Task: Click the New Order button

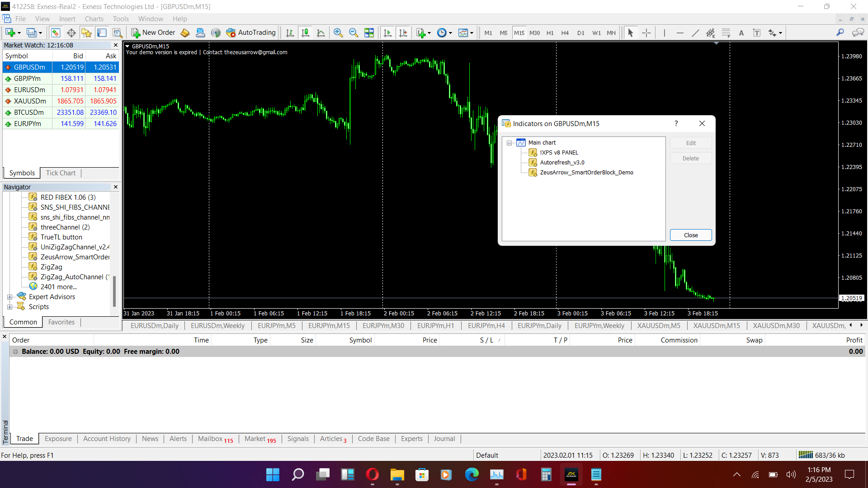Action: [x=153, y=33]
